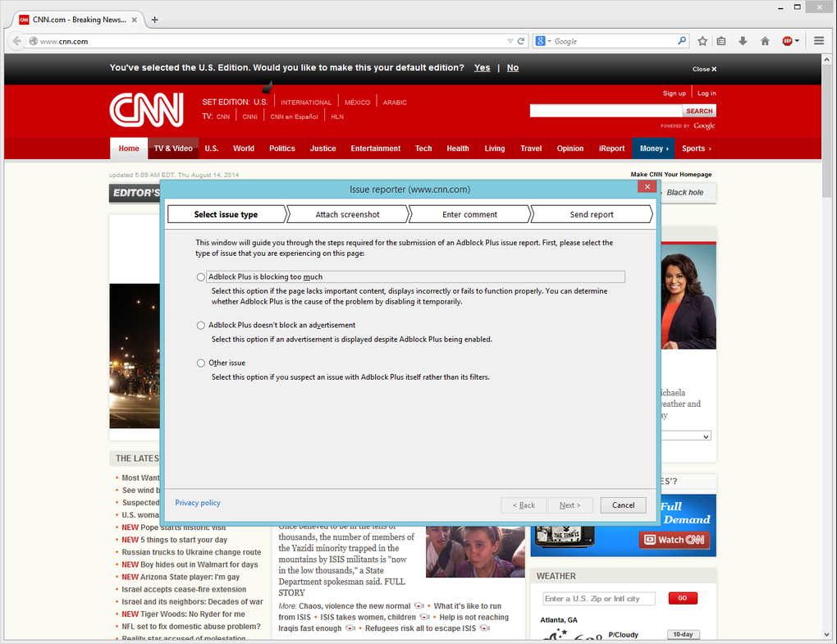The width and height of the screenshot is (837, 644).
Task: Open the Adblock Plus toolbar icon
Action: (788, 40)
